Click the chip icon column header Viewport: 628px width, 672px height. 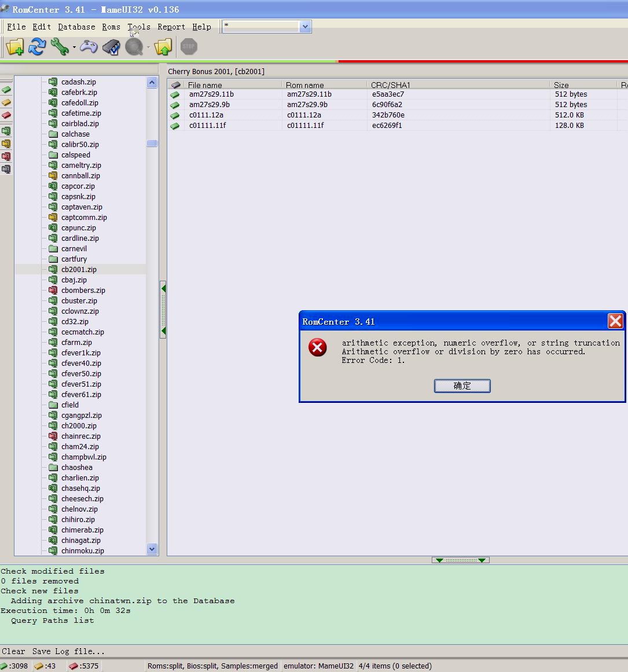click(x=176, y=85)
